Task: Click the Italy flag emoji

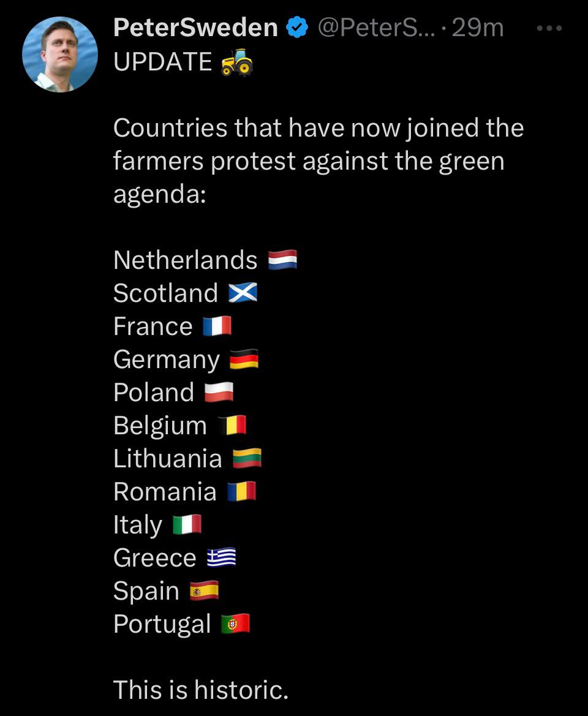Action: [187, 525]
